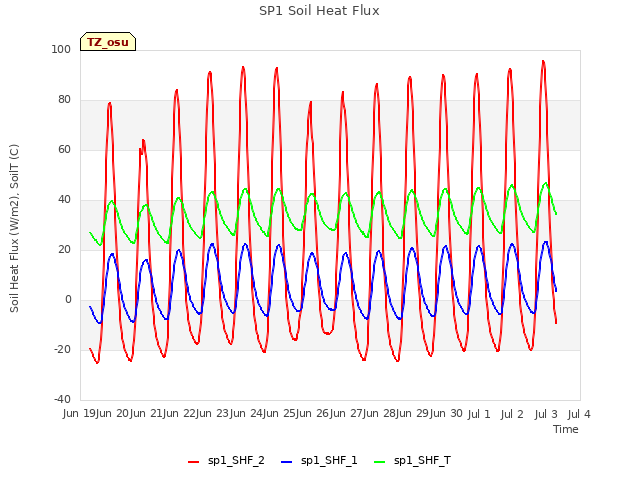The width and height of the screenshot is (640, 480).
Task: Click the y-axis label Soil Heat Flux (W/m2), SoilT (C)
Action: 14,228
